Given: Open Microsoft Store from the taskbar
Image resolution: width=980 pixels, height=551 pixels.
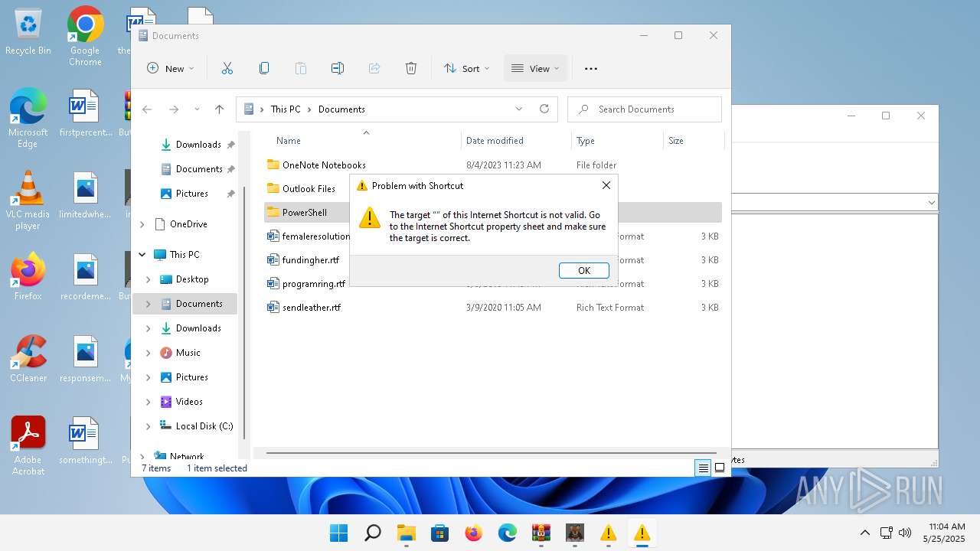Looking at the screenshot, I should point(439,533).
